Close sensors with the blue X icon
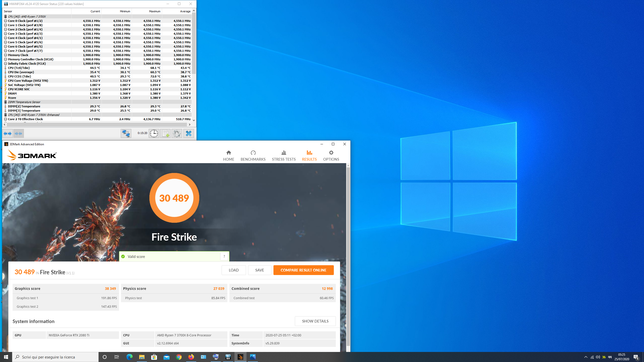Image resolution: width=644 pixels, height=362 pixels. [x=188, y=133]
